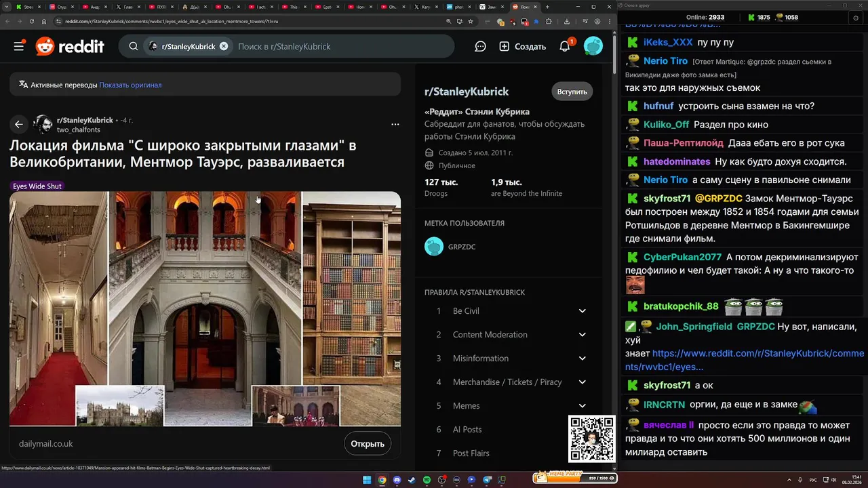Open the chat settings icon top right

coord(855,18)
